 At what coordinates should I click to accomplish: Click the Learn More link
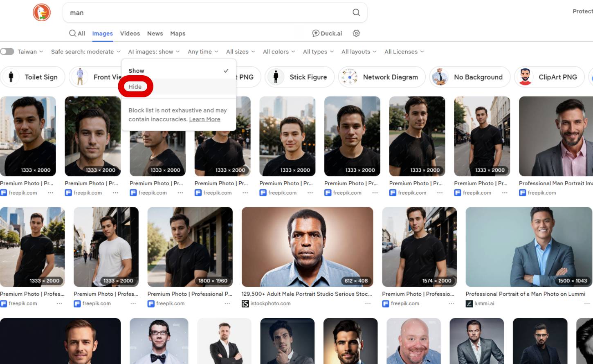[204, 119]
